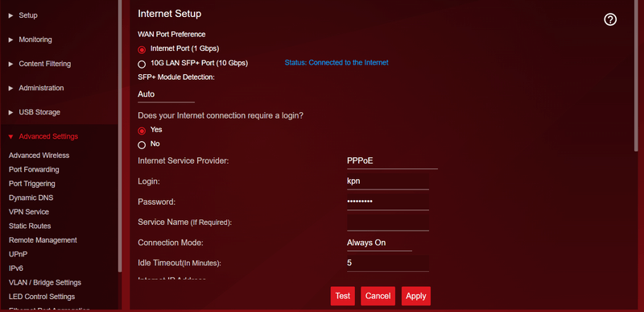The height and width of the screenshot is (312, 644).
Task: Open SFP+ Module Detection Auto dropdown
Action: 166,94
